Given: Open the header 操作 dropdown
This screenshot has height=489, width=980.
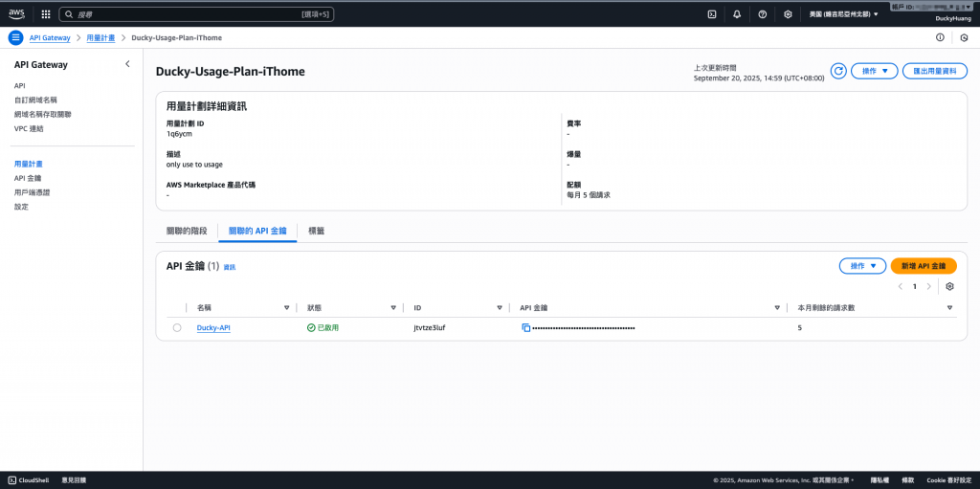Looking at the screenshot, I should [x=875, y=71].
